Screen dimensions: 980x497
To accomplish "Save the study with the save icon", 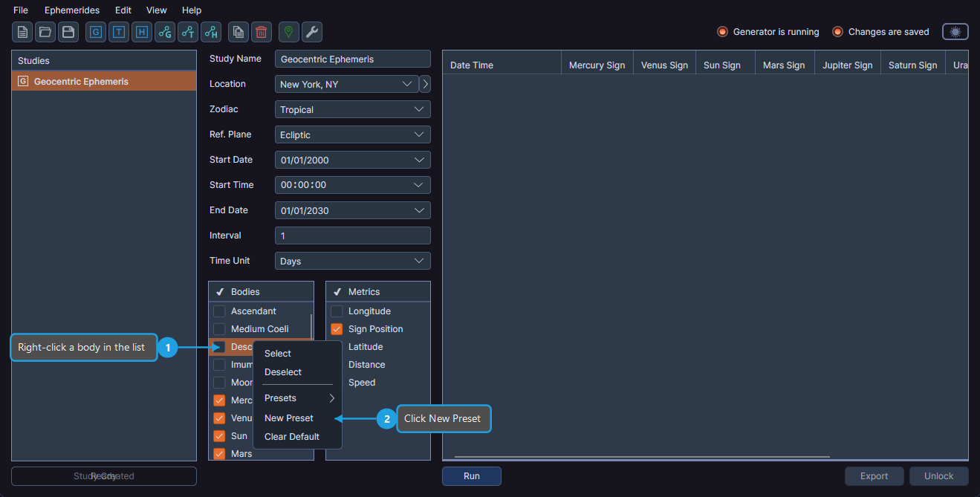I will click(x=68, y=32).
